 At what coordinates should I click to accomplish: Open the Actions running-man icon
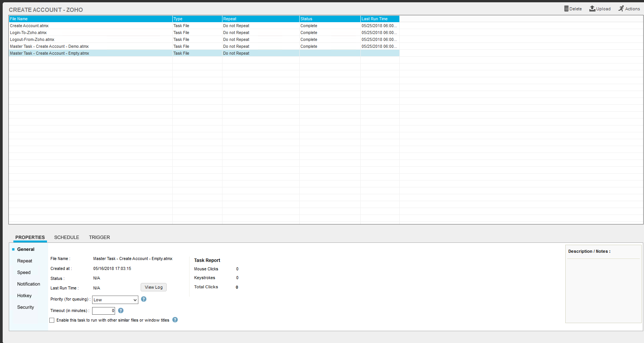[x=621, y=8]
